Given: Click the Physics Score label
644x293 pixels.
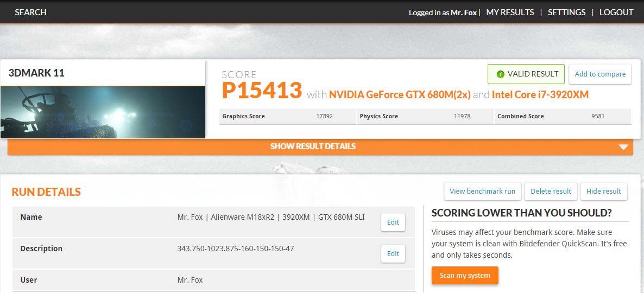Looking at the screenshot, I should point(378,116).
